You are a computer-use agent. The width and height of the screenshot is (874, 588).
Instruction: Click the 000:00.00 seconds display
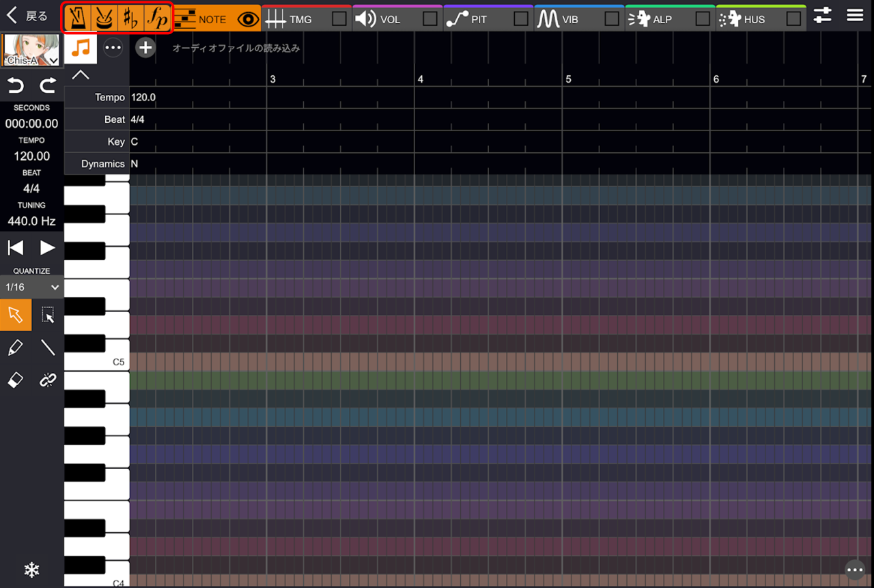[31, 124]
